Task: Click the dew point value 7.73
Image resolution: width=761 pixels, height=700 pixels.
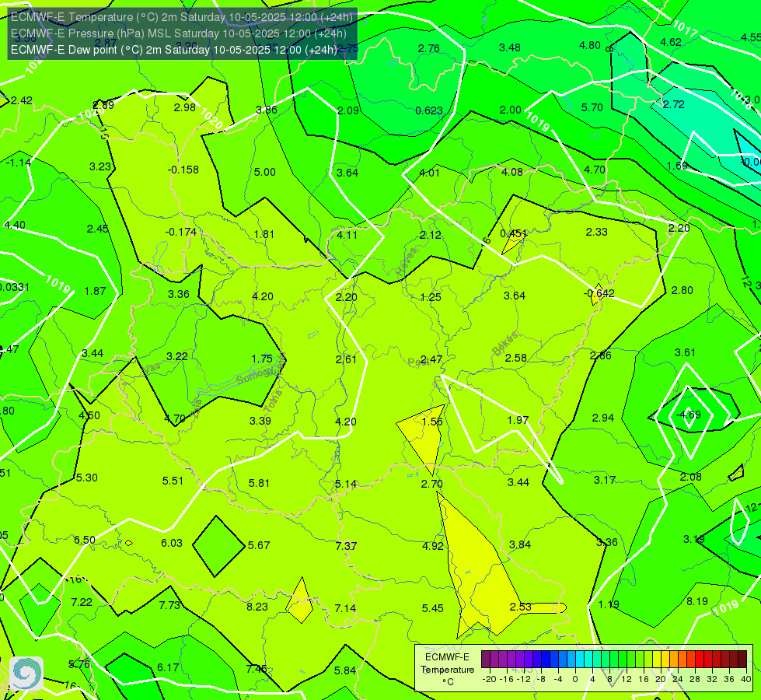Action: click(x=170, y=605)
